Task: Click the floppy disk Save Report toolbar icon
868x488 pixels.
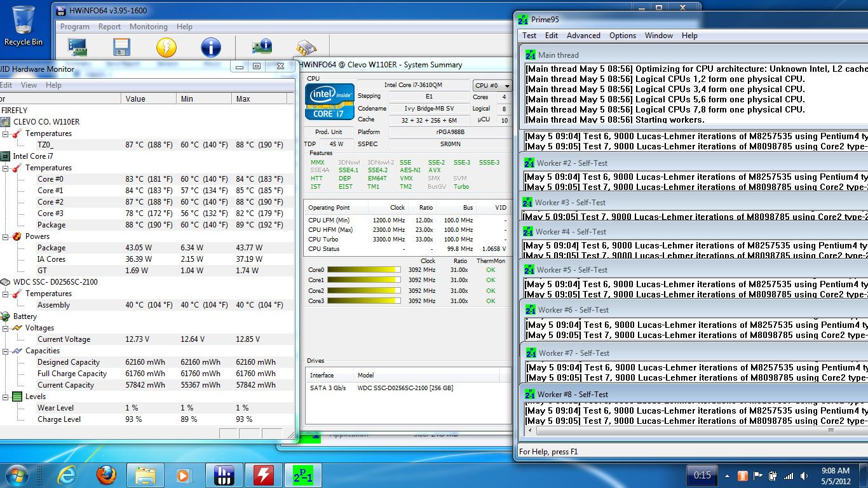Action: point(121,48)
